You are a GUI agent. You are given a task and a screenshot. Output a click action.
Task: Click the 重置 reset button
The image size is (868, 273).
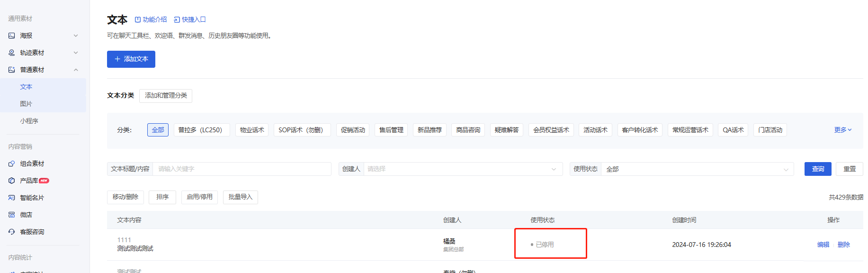pyautogui.click(x=850, y=169)
